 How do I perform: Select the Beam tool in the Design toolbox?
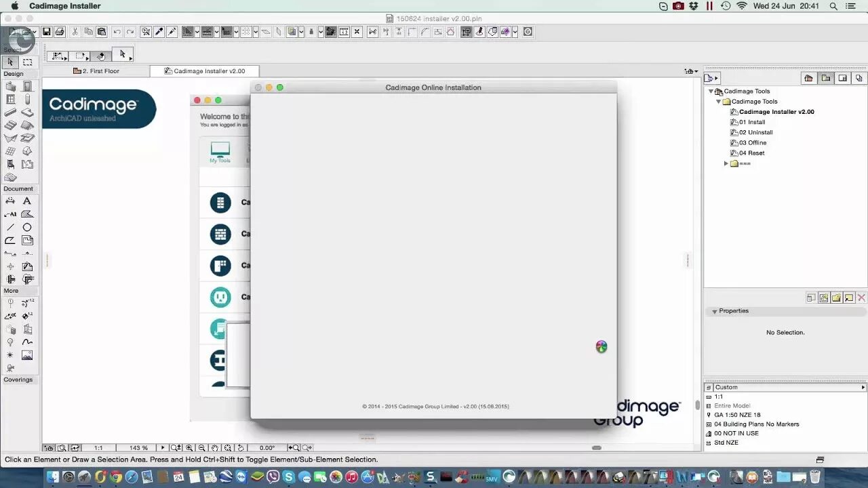pos(11,113)
